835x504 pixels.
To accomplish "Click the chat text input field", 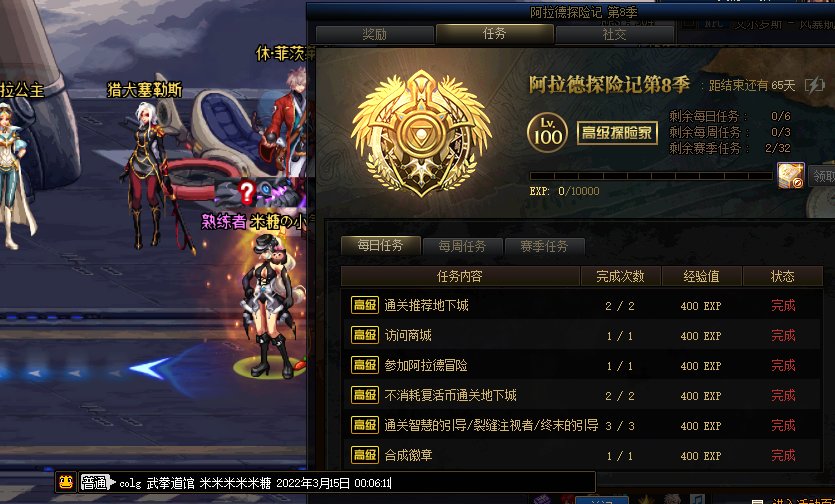I will (x=355, y=483).
